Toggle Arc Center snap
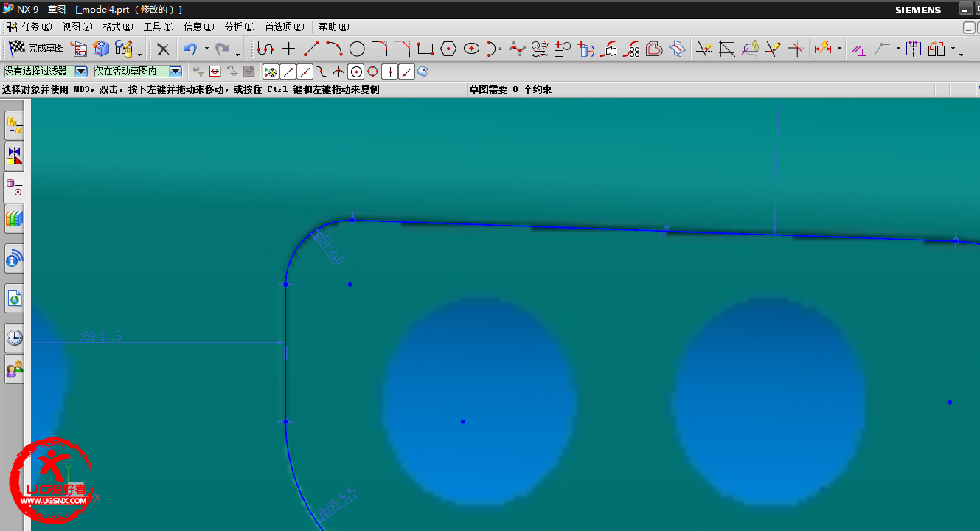This screenshot has height=531, width=980. tap(356, 72)
